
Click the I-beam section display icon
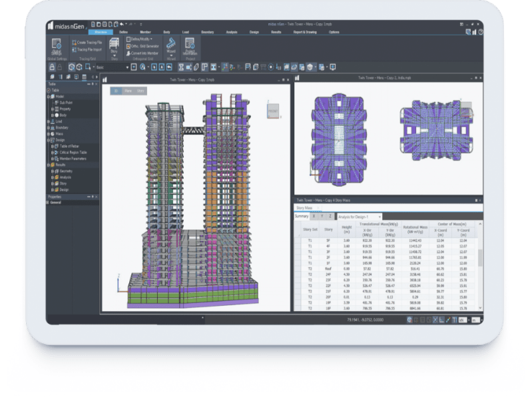click(x=181, y=67)
